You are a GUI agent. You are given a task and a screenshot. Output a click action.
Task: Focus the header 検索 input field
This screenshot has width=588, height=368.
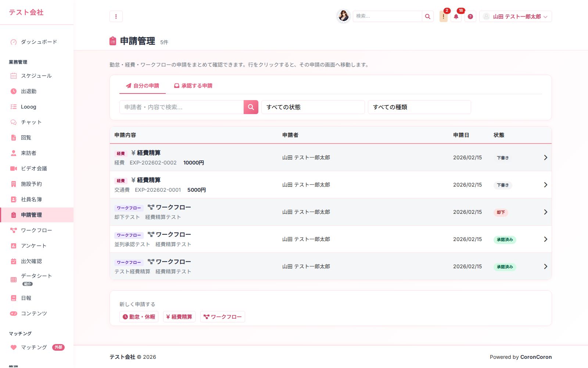point(387,16)
